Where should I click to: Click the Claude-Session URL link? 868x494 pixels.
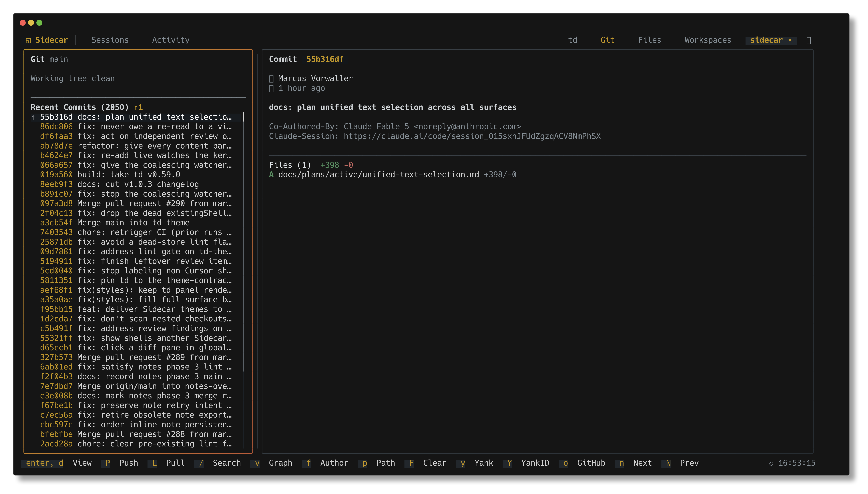pos(472,136)
